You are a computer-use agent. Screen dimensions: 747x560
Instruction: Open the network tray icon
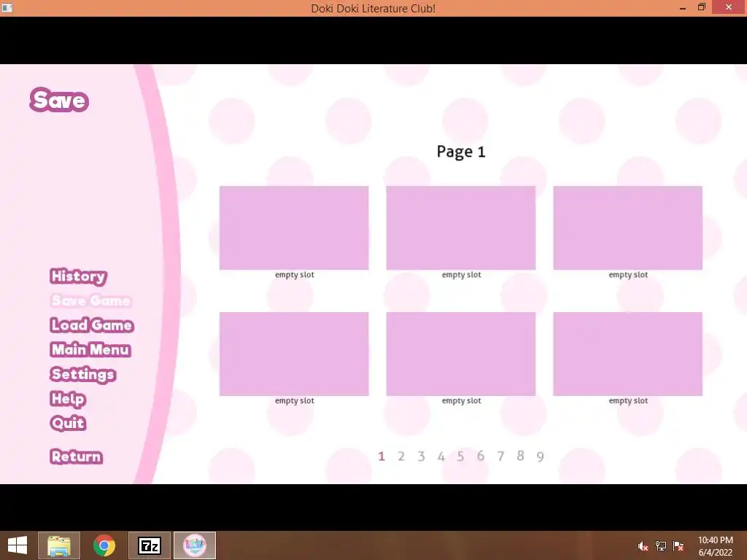pos(661,546)
